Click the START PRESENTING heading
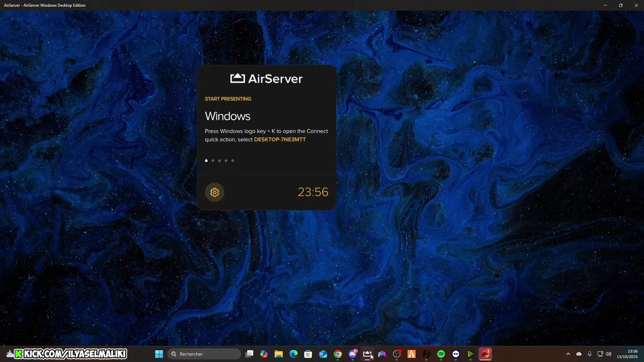 228,99
